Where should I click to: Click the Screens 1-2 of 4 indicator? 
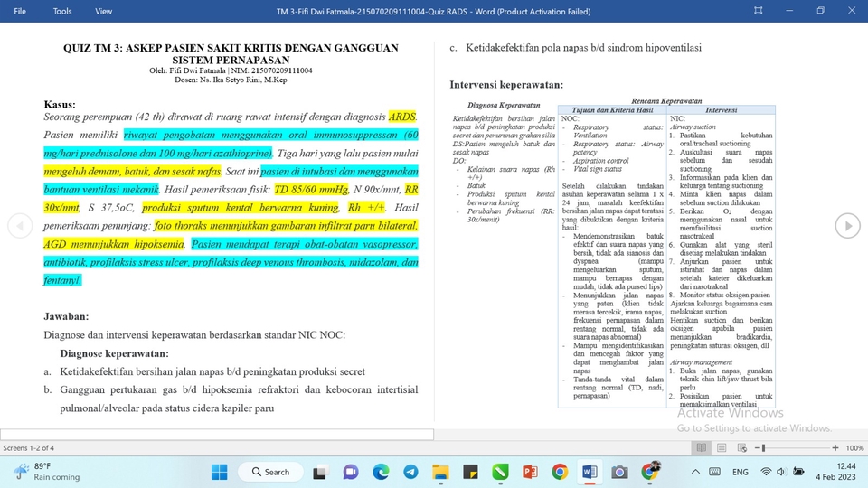click(29, 447)
